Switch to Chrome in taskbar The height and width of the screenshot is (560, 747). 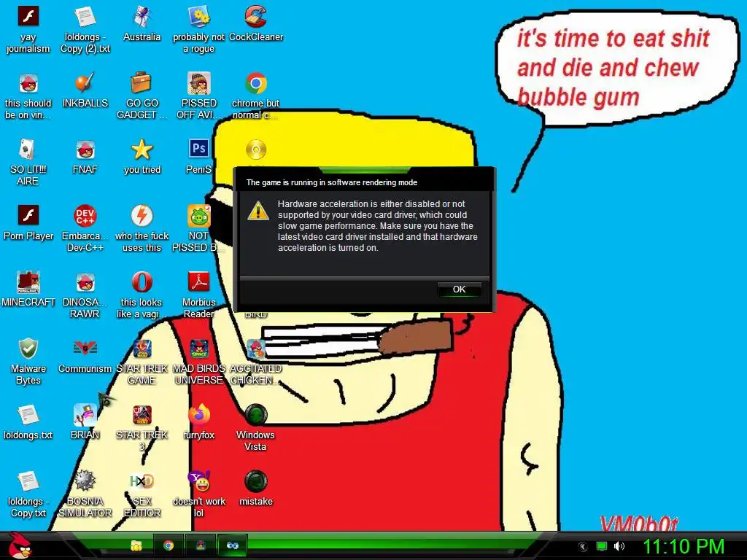click(x=169, y=545)
